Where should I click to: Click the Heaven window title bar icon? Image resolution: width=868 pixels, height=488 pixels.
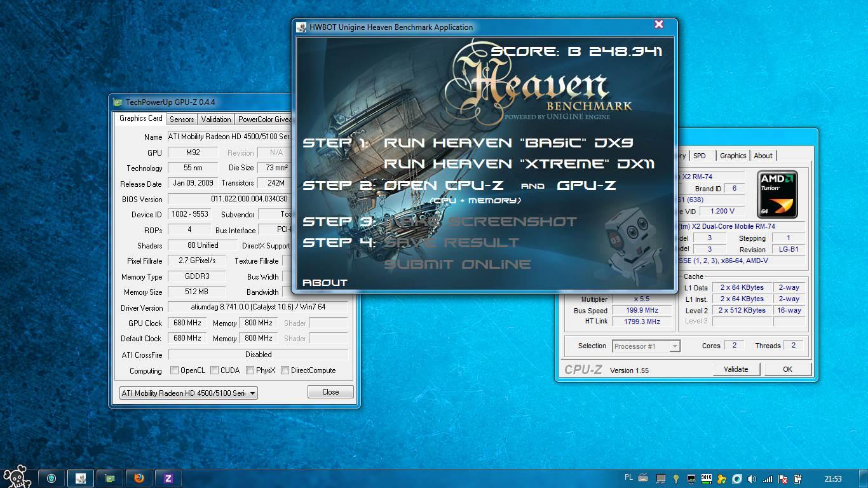pos(301,27)
